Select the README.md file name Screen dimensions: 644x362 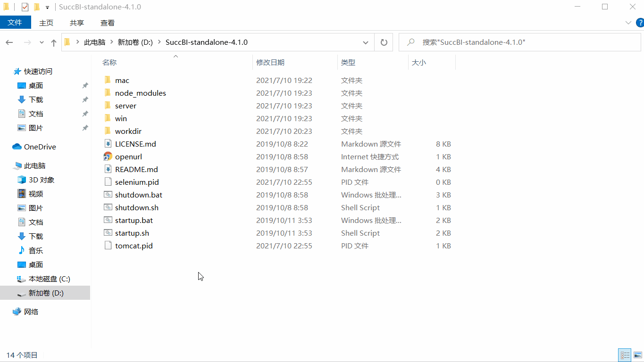coord(136,169)
